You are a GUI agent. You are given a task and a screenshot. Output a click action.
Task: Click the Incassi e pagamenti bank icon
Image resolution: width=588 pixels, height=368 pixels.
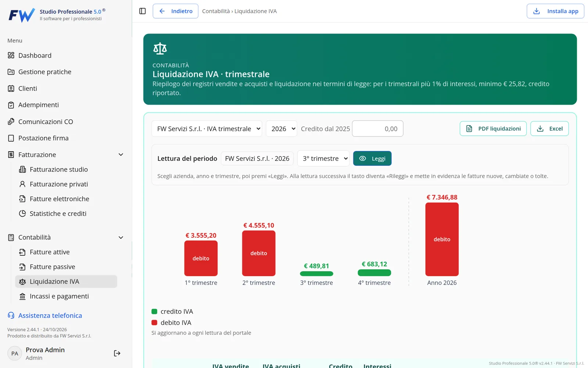pos(22,296)
